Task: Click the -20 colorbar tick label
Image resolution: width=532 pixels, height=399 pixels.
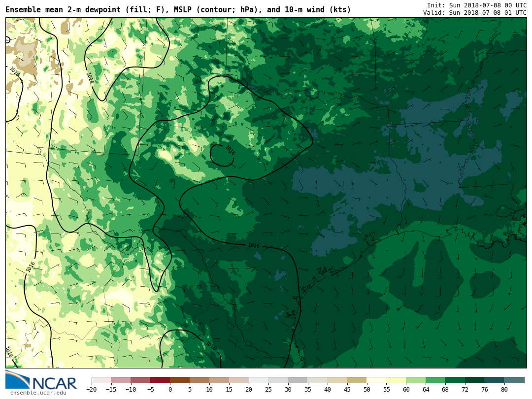Action: click(91, 390)
